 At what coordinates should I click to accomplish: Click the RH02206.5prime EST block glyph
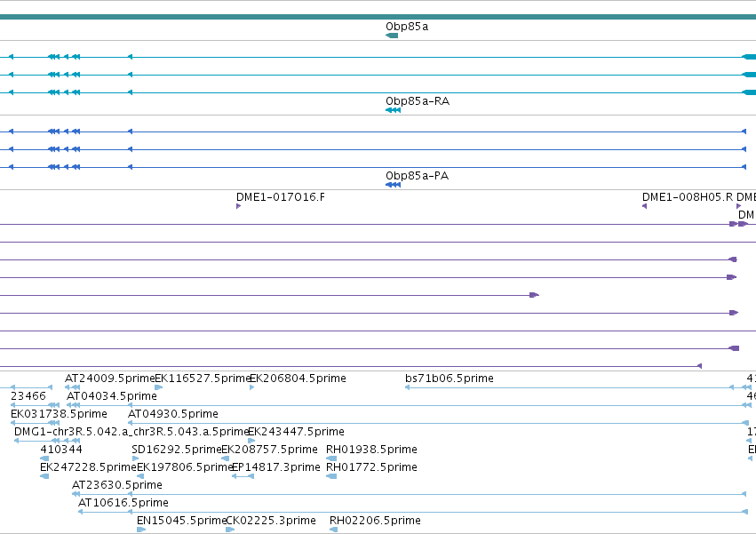click(x=334, y=530)
